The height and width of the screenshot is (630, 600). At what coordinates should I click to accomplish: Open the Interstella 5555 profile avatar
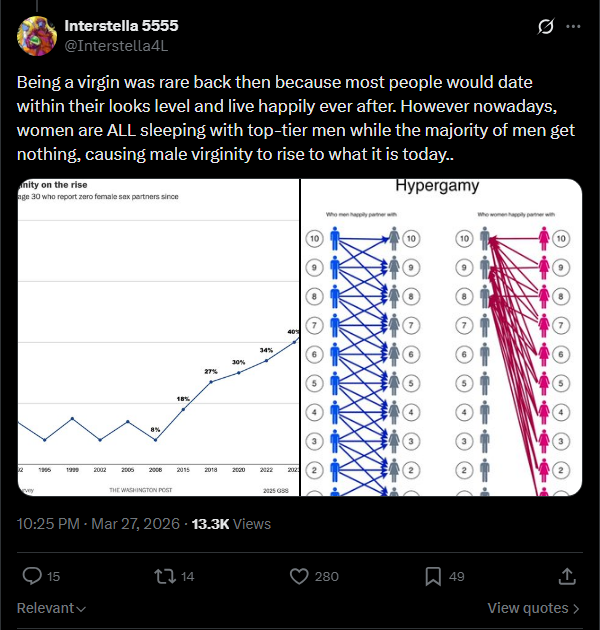coord(37,36)
